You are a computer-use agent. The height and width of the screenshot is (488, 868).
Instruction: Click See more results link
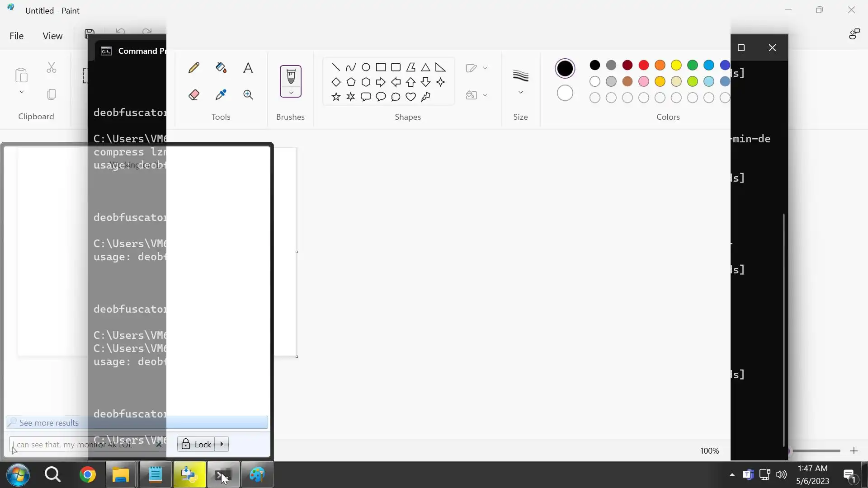point(49,423)
